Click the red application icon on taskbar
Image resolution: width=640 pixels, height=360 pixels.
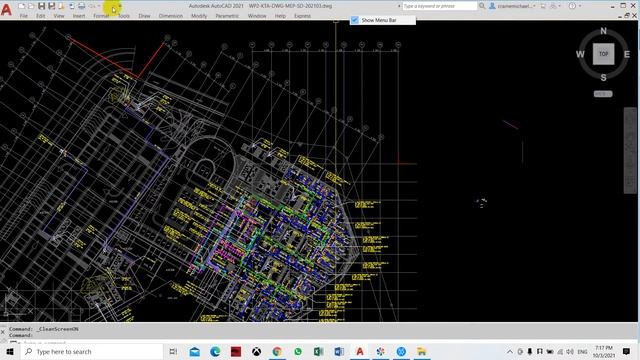[236, 351]
